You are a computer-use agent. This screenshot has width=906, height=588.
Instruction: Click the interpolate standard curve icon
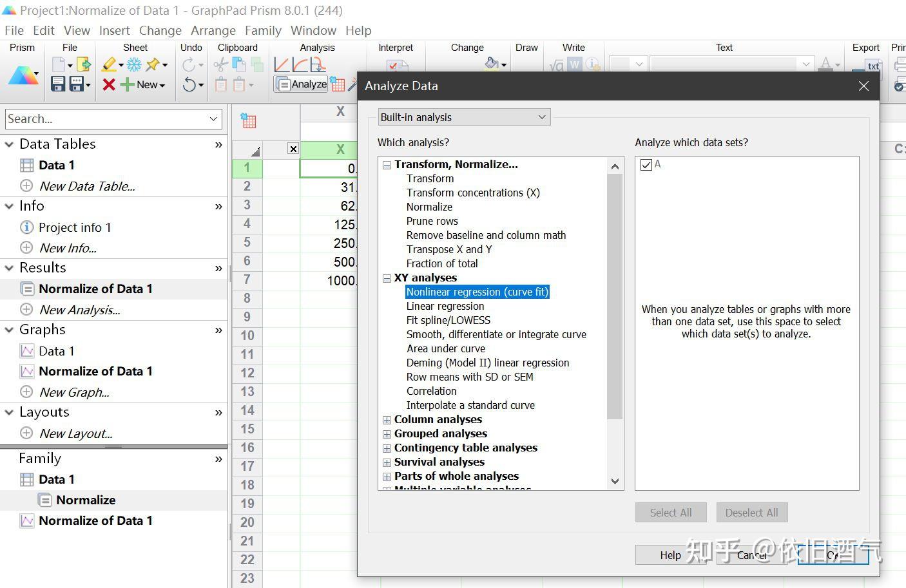318,64
